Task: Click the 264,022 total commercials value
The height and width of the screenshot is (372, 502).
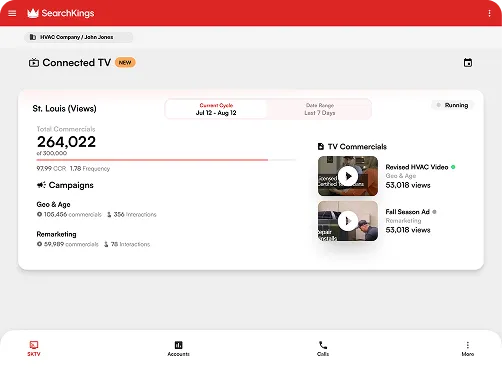Action: coord(66,142)
